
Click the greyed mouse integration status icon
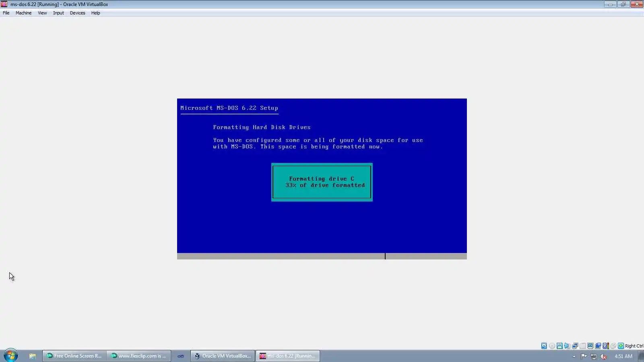pyautogui.click(x=613, y=346)
